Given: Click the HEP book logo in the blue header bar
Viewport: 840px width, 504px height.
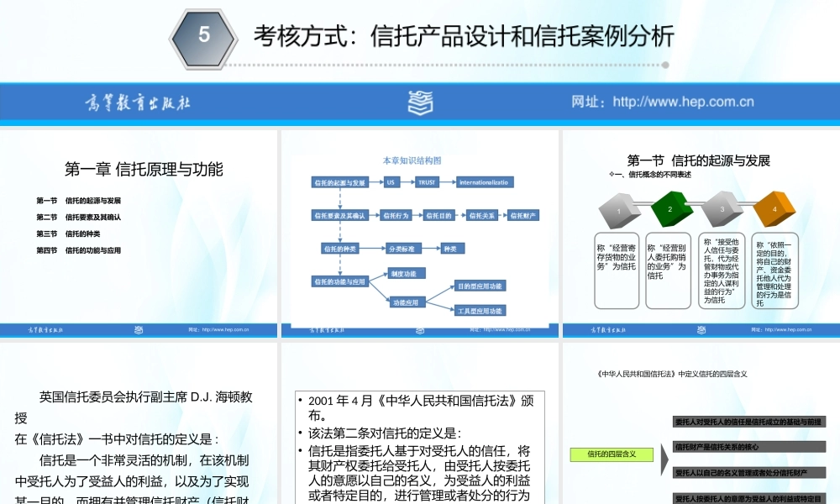Looking at the screenshot, I should [419, 101].
